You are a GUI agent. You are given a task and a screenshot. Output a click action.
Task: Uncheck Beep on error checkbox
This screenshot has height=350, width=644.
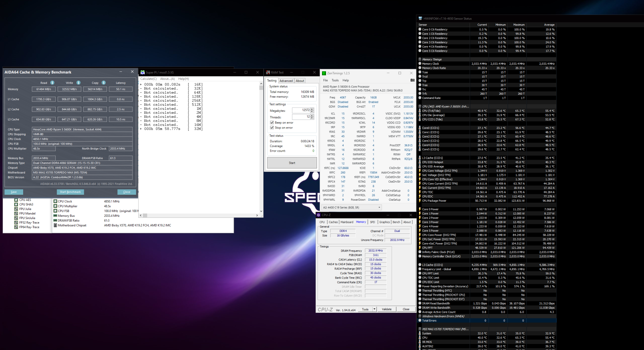point(272,123)
